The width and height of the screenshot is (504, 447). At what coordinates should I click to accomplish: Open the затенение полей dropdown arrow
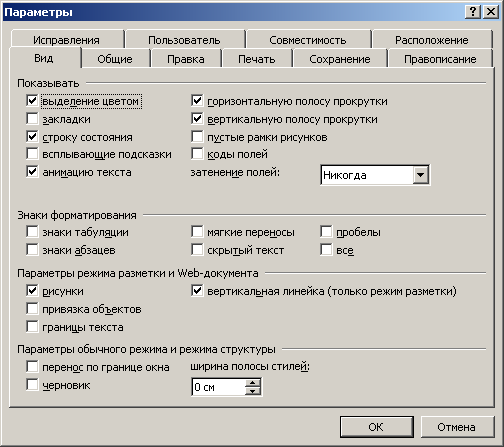click(x=420, y=175)
